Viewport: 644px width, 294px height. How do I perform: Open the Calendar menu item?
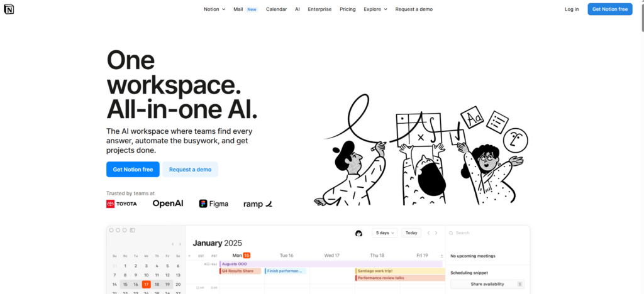click(276, 9)
